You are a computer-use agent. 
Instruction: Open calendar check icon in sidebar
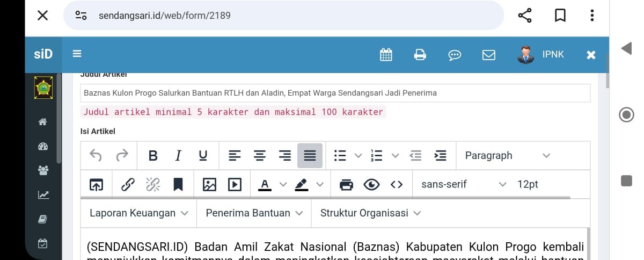tap(43, 243)
